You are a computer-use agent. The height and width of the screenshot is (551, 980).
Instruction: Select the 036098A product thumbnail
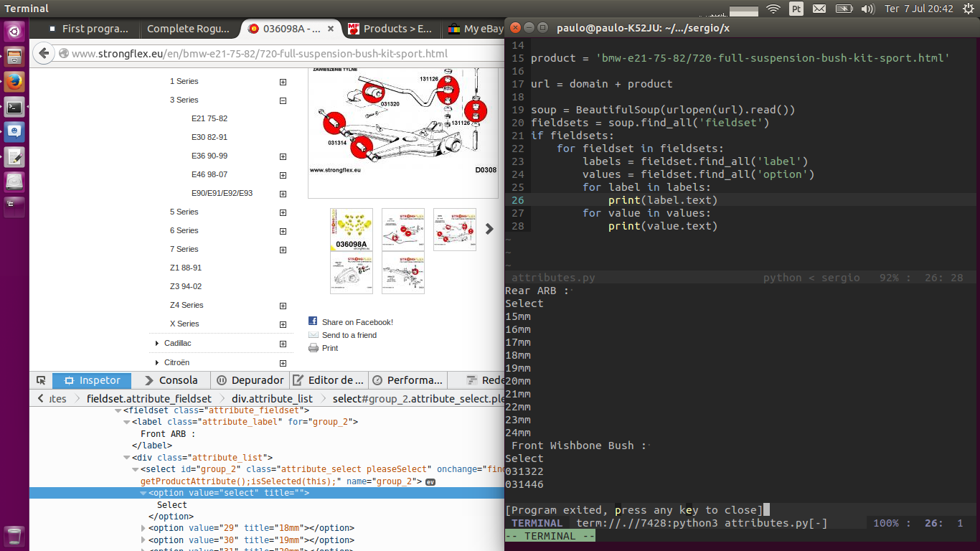pos(352,230)
